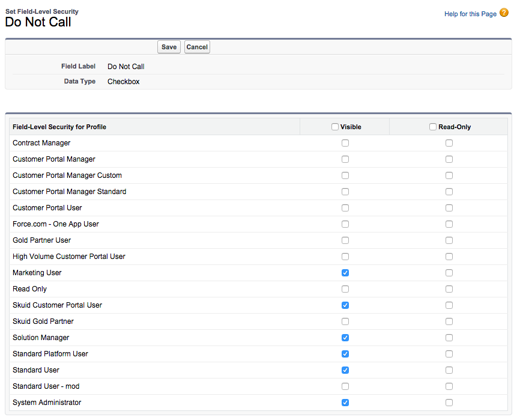This screenshot has height=420, width=517.
Task: Uncheck Visible for System Administrator profile
Action: click(345, 403)
